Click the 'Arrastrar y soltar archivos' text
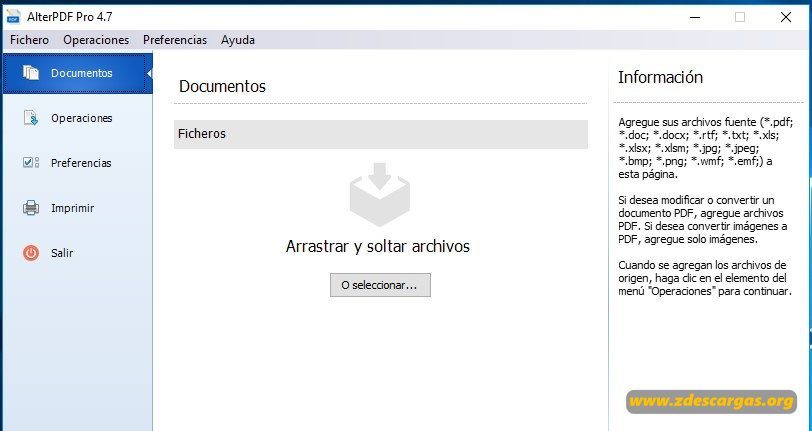Image resolution: width=812 pixels, height=431 pixels. [378, 246]
